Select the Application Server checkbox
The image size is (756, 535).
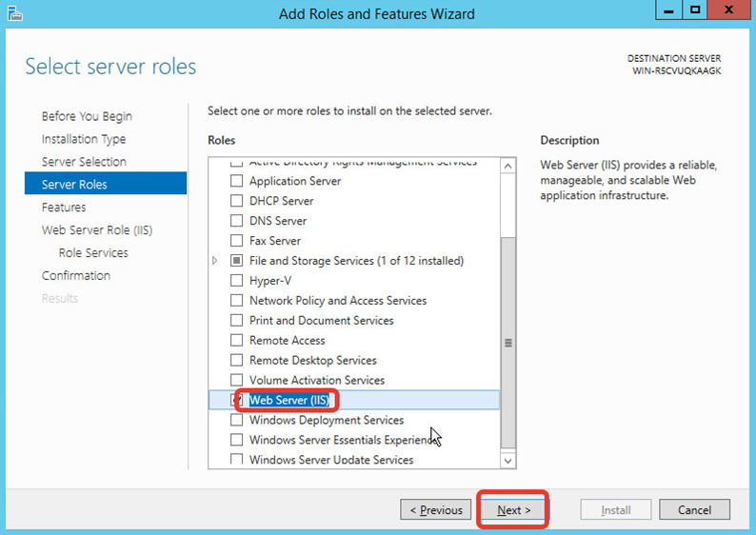[236, 181]
